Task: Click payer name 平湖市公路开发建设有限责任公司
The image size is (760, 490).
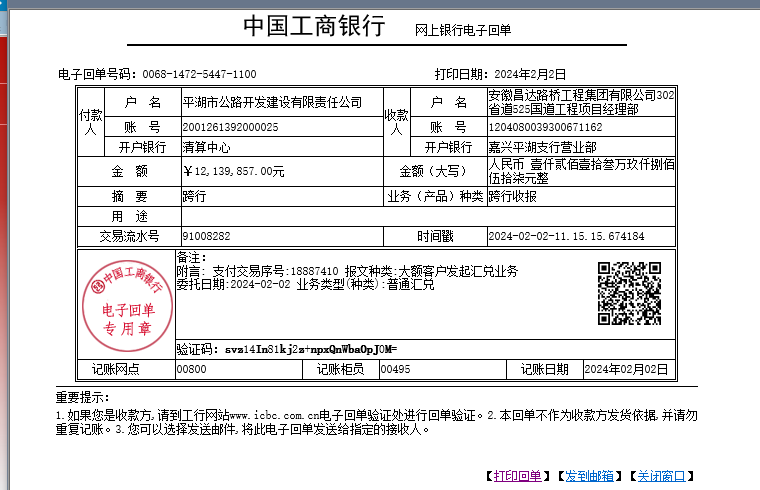Action: pos(272,102)
